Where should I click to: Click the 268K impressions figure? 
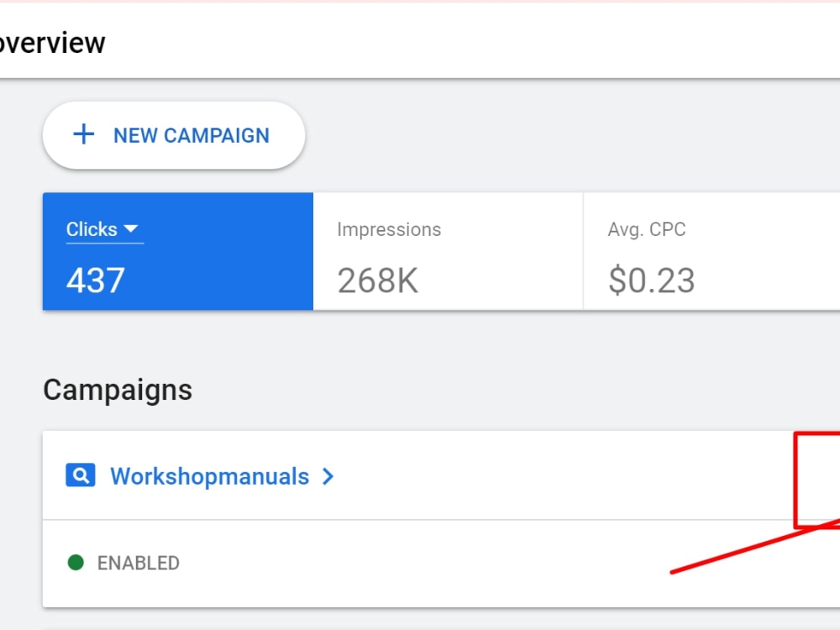tap(378, 281)
